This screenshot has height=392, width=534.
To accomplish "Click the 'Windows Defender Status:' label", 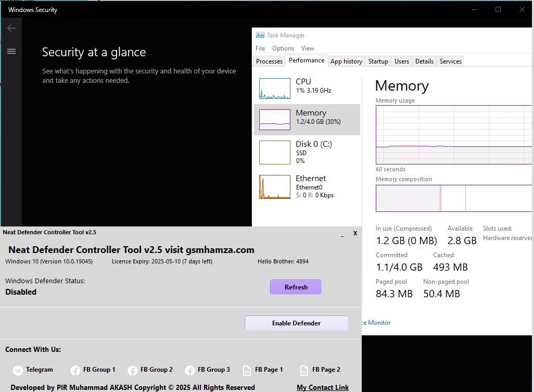I will point(45,281).
